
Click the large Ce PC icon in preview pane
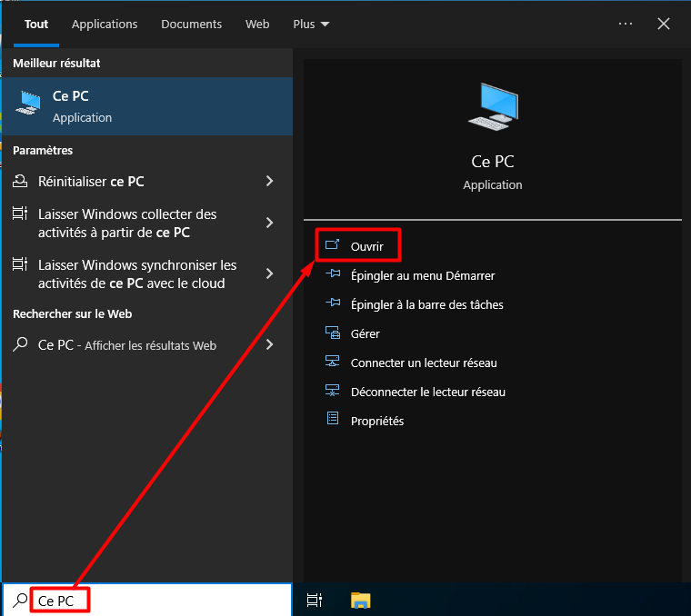(493, 106)
